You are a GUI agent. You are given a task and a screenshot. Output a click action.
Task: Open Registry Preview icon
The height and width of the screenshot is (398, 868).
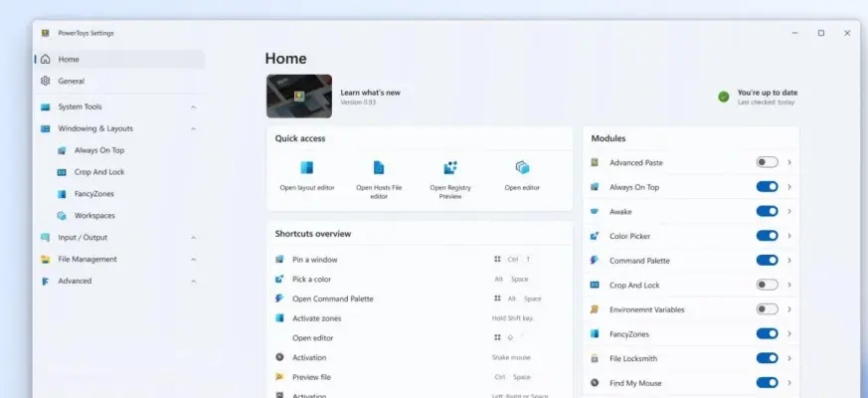(x=450, y=167)
